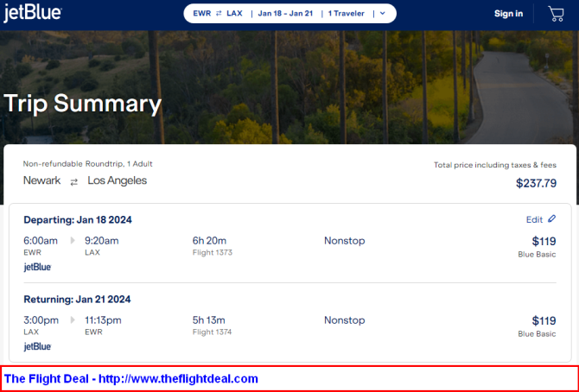Click 'Nonstop' on the departing flight
This screenshot has width=579, height=392.
tap(345, 241)
